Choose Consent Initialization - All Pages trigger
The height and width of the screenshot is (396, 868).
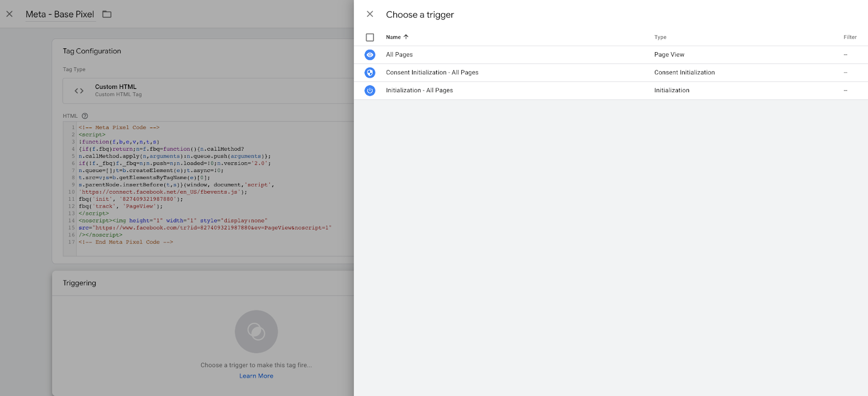point(432,73)
